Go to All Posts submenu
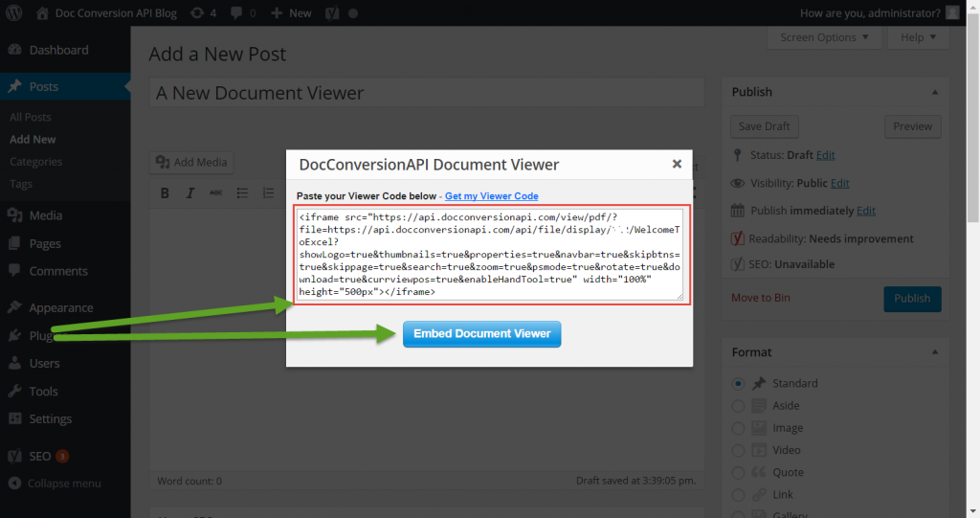 pos(30,117)
